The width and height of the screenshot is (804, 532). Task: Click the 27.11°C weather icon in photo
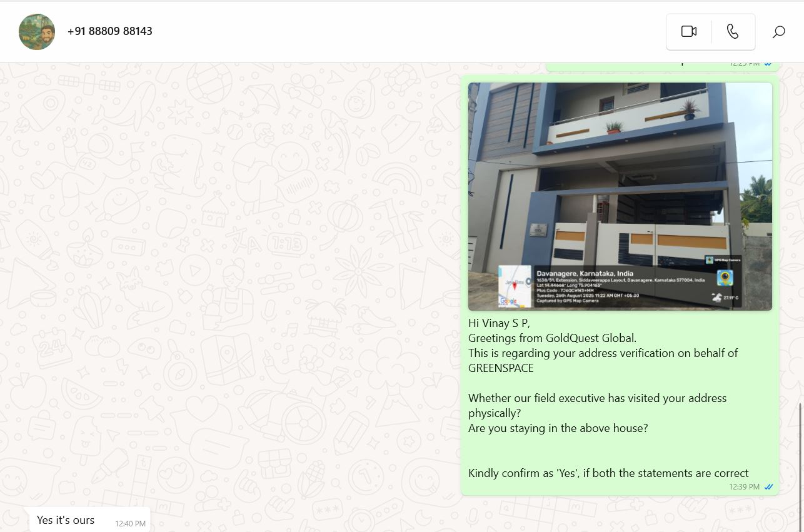[x=717, y=298]
